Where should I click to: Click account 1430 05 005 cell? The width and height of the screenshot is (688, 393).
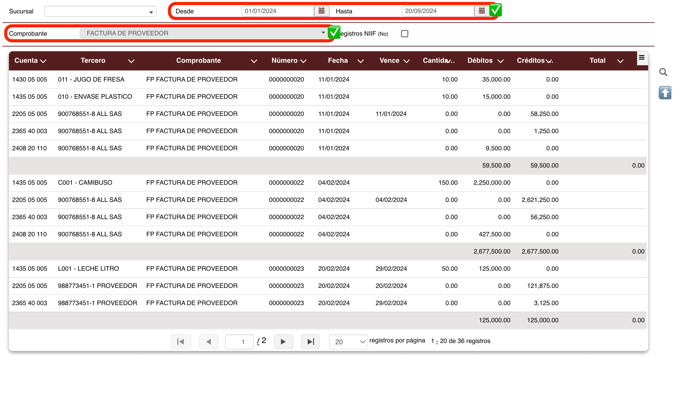coord(29,79)
